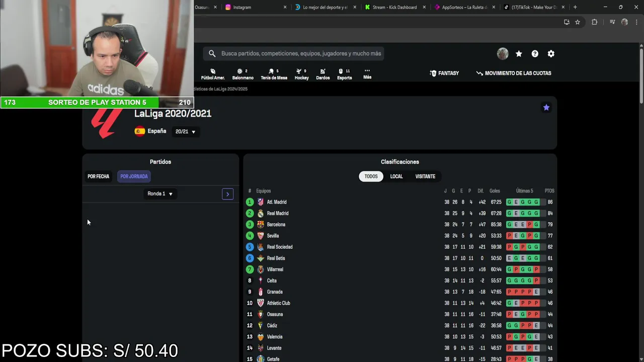Open the Tenis de Mesa category
The height and width of the screenshot is (362, 644).
click(x=274, y=74)
